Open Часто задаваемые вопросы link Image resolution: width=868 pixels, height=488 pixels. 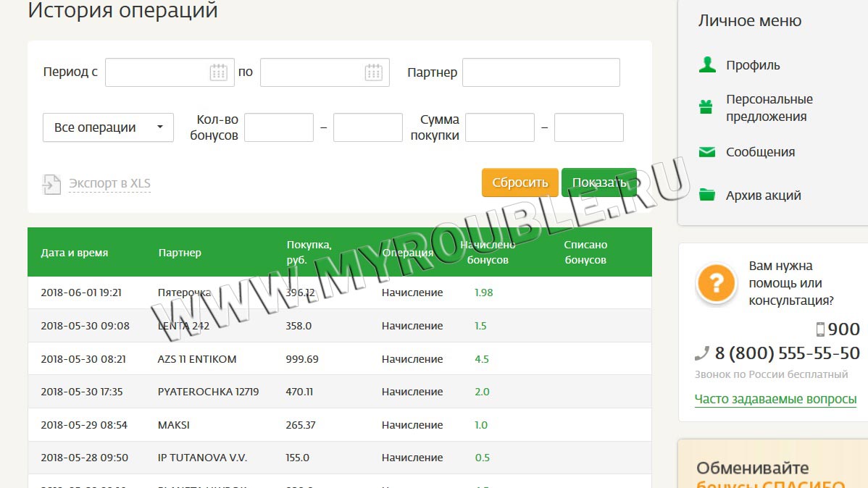tap(775, 399)
